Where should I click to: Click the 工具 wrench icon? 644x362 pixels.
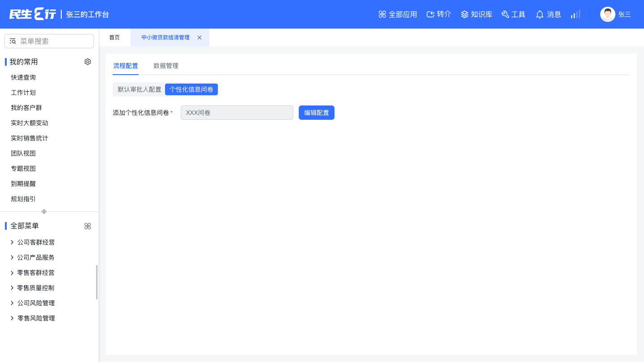tap(505, 14)
